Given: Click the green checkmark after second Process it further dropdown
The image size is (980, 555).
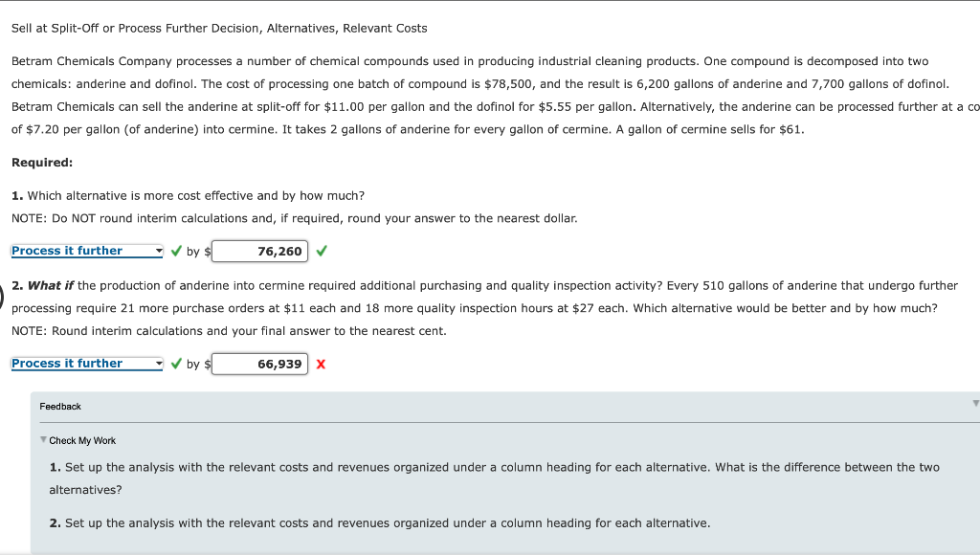Looking at the screenshot, I should coord(176,364).
